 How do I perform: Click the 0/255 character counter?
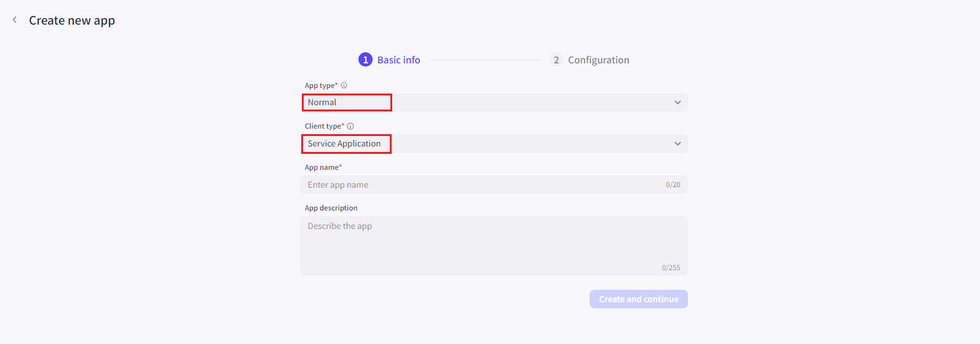[x=671, y=268]
